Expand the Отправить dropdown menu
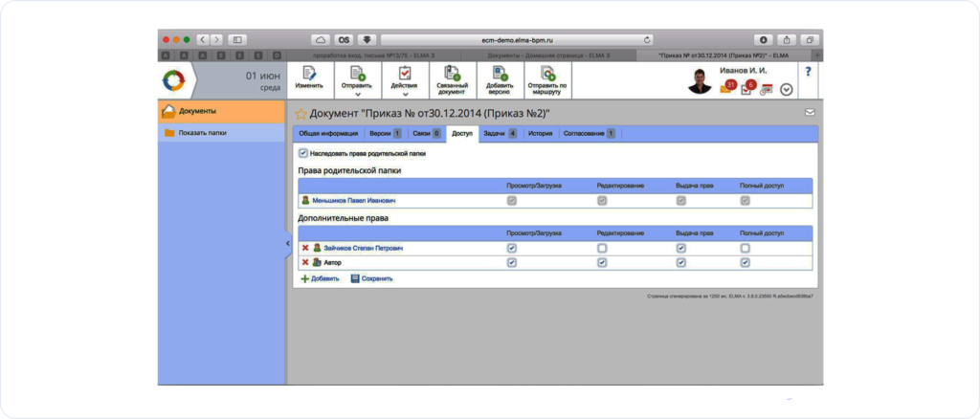Viewport: 980px width, 419px height. coord(356,95)
